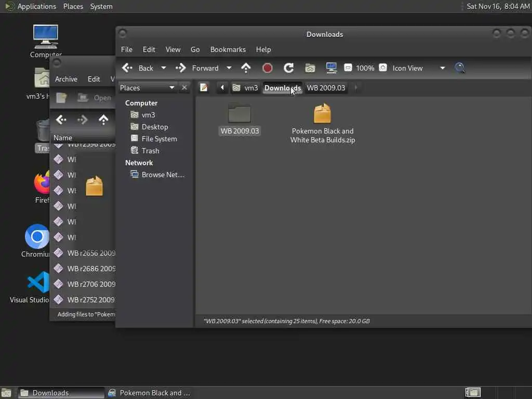
Task: Click the Computer toolbar icon
Action: point(331,68)
